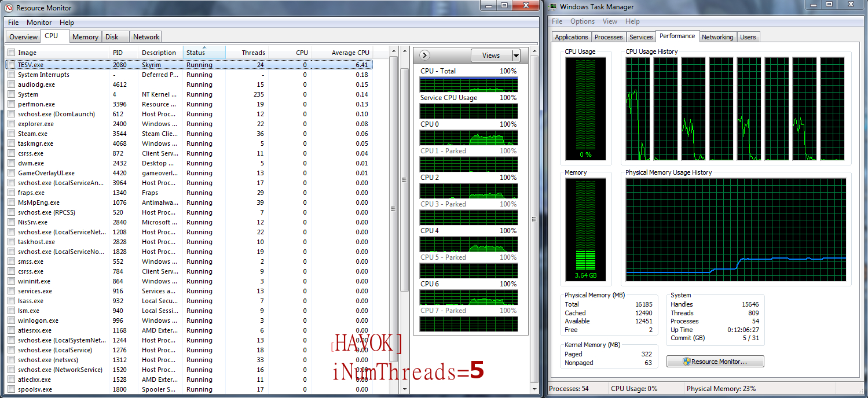Screen dimensions: 868x398
Task: Open Resource Monitor Help menu
Action: pos(67,23)
